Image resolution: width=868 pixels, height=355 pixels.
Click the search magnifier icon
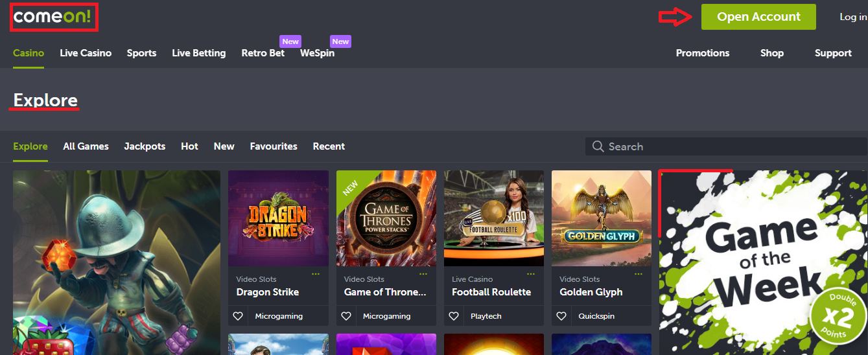598,146
